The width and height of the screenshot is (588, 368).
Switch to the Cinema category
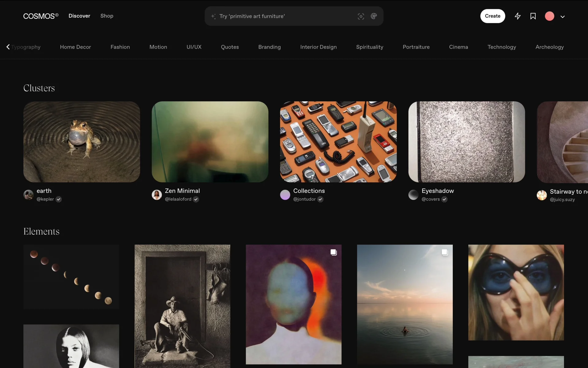tap(458, 47)
